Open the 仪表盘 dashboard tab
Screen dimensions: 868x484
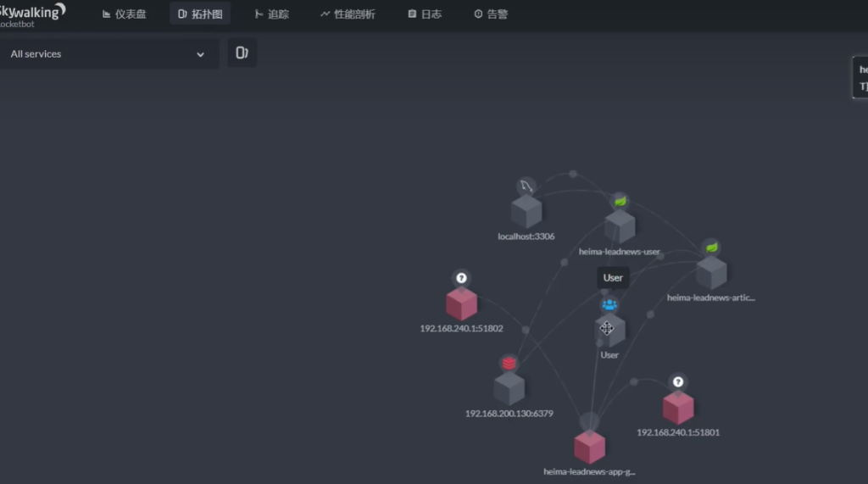(x=124, y=14)
